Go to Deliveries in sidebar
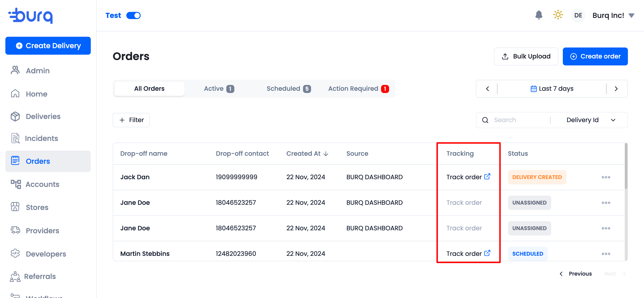This screenshot has width=644, height=298. pyautogui.click(x=43, y=117)
